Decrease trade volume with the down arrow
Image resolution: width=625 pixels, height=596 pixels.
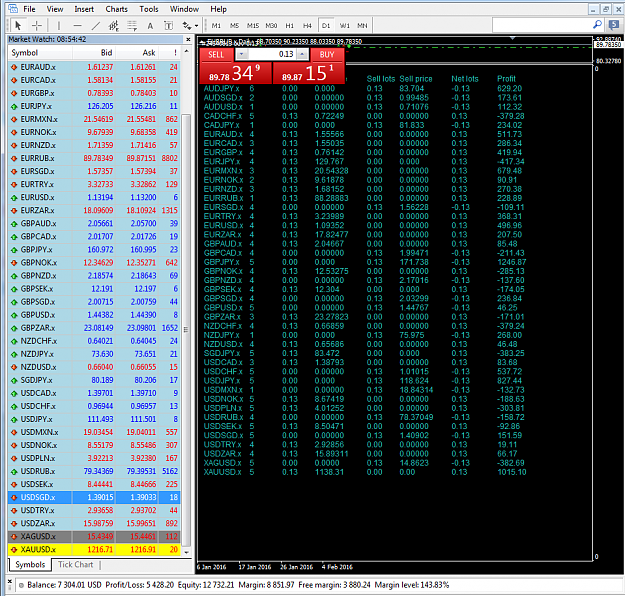(x=242, y=54)
